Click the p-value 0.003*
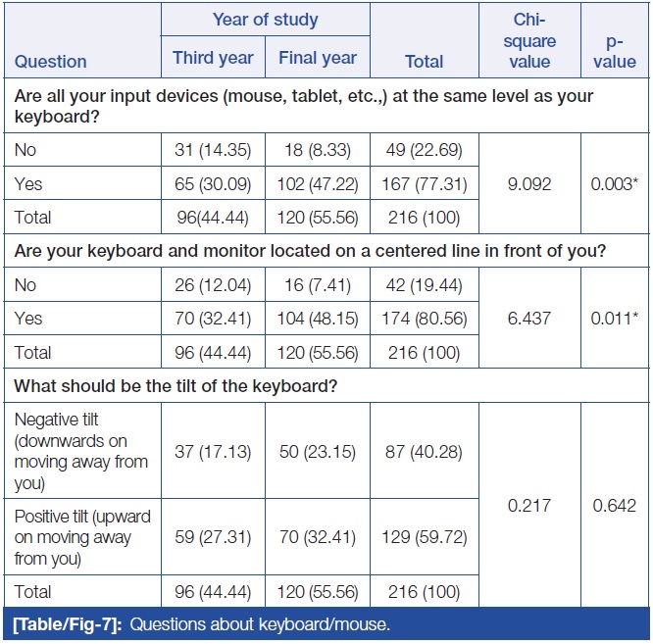This screenshot has width=653, height=644. pyautogui.click(x=615, y=183)
